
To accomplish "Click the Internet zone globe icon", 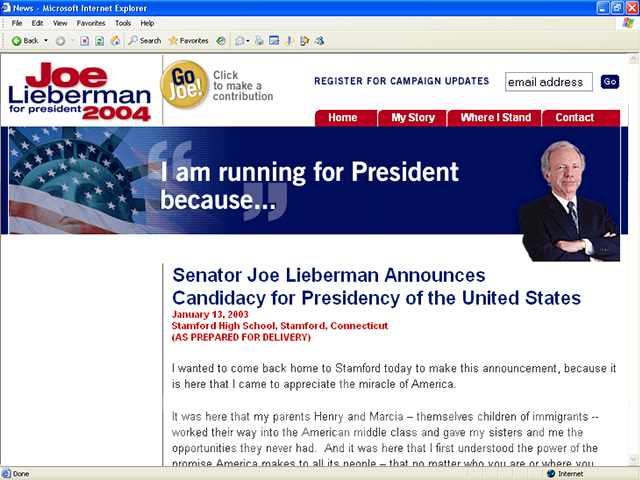I will click(551, 473).
